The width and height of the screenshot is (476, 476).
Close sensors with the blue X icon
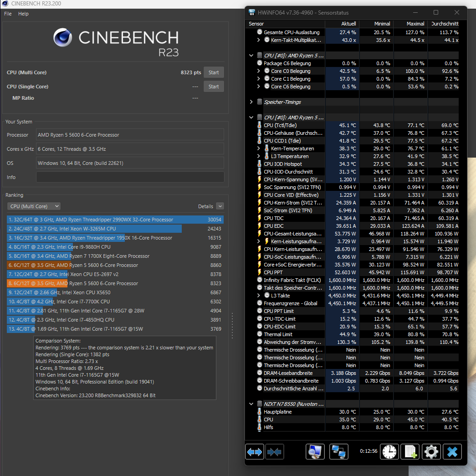[452, 452]
